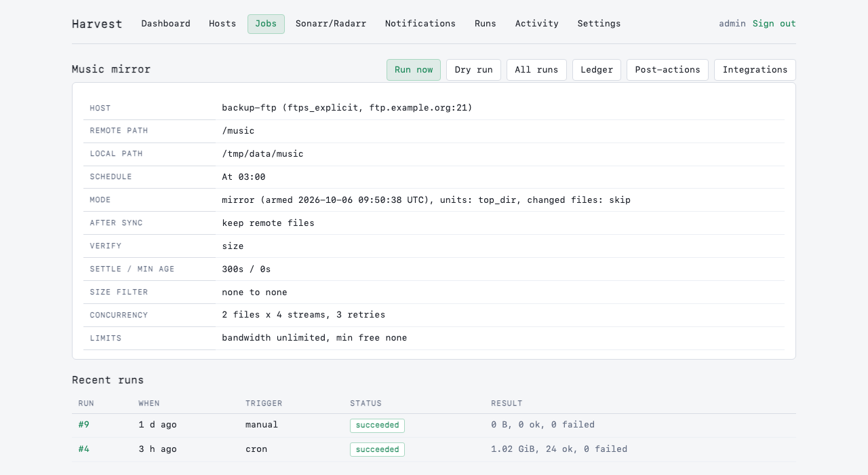This screenshot has width=868, height=475.
Task: Click the schedule value At 03:00
Action: pos(243,177)
